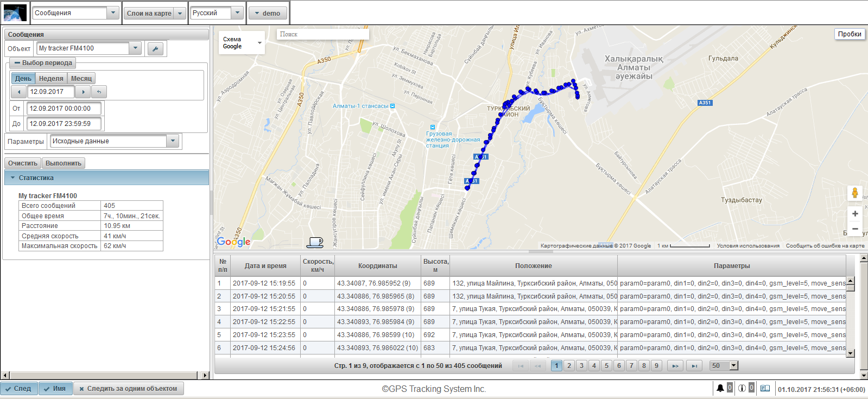Switch period to Месяц tab
Image resolution: width=868 pixels, height=399 pixels.
pyautogui.click(x=81, y=79)
